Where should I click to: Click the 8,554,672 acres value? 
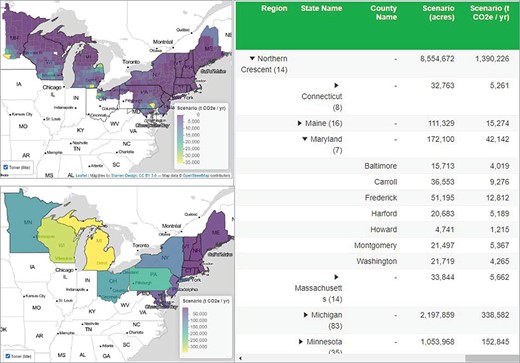pos(437,59)
